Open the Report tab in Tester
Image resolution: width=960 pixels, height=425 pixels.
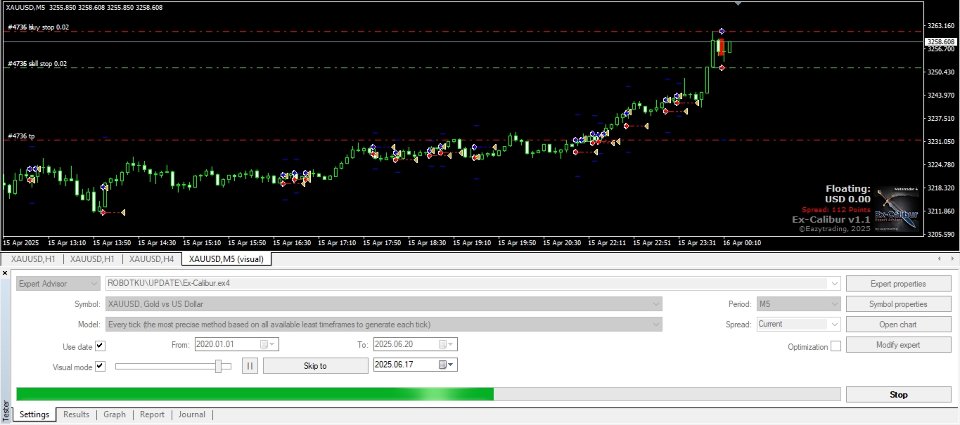(152, 415)
